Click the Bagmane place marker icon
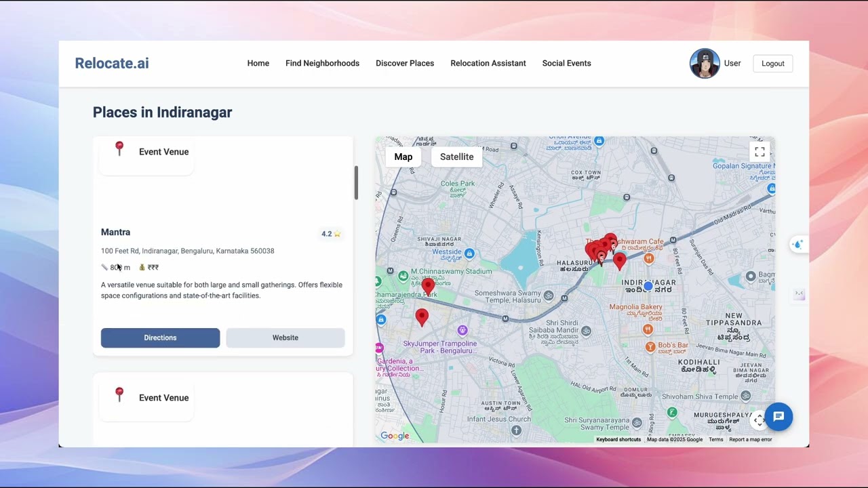The width and height of the screenshot is (868, 488). (751, 276)
